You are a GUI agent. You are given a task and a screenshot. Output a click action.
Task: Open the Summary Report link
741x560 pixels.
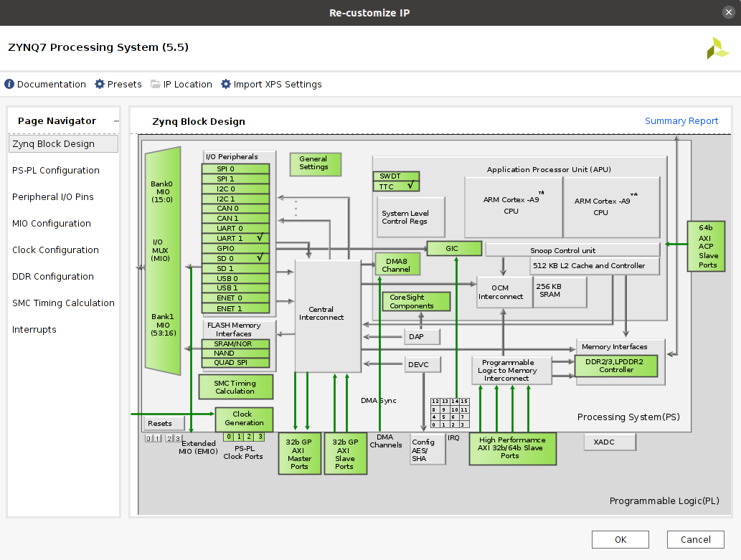681,121
